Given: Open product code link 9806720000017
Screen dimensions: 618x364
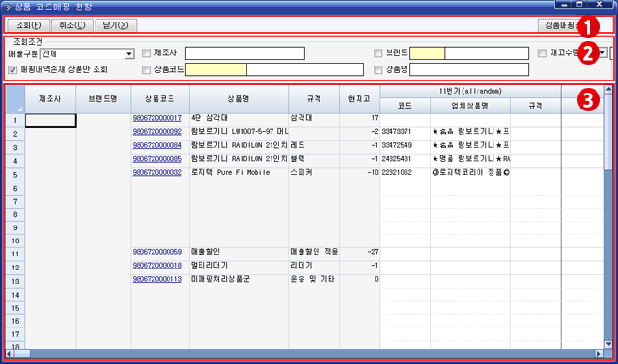Looking at the screenshot, I should pyautogui.click(x=157, y=118).
